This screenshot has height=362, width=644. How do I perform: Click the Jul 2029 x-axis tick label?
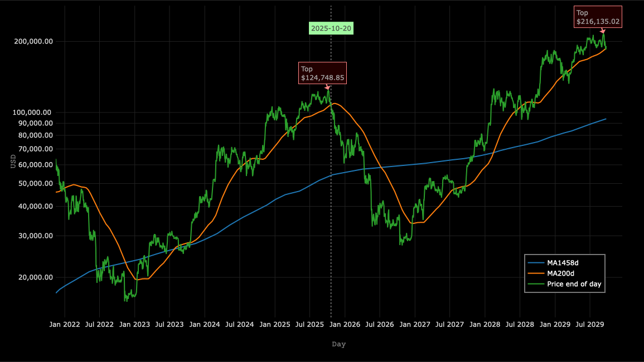click(x=590, y=324)
